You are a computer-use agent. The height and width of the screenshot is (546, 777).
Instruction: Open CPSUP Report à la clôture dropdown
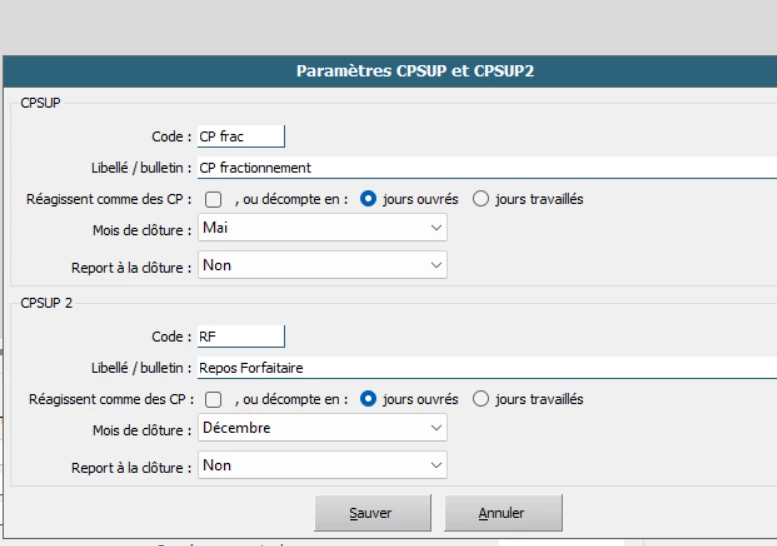[321, 265]
